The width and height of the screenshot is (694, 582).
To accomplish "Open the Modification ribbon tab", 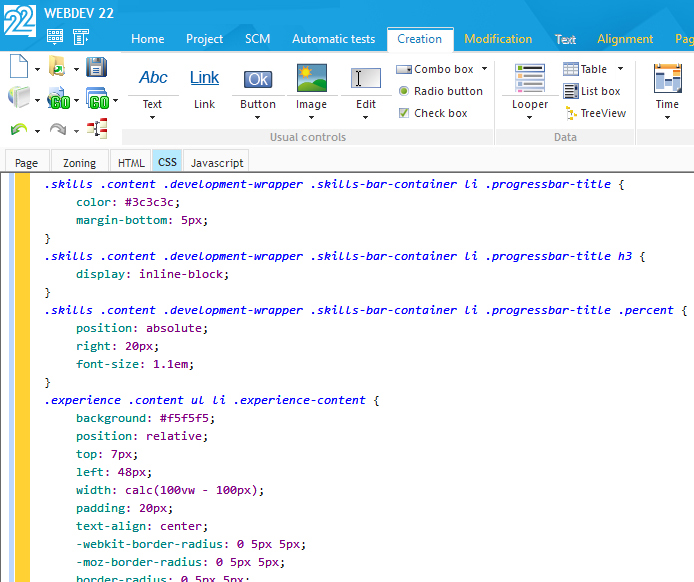I will pyautogui.click(x=498, y=39).
